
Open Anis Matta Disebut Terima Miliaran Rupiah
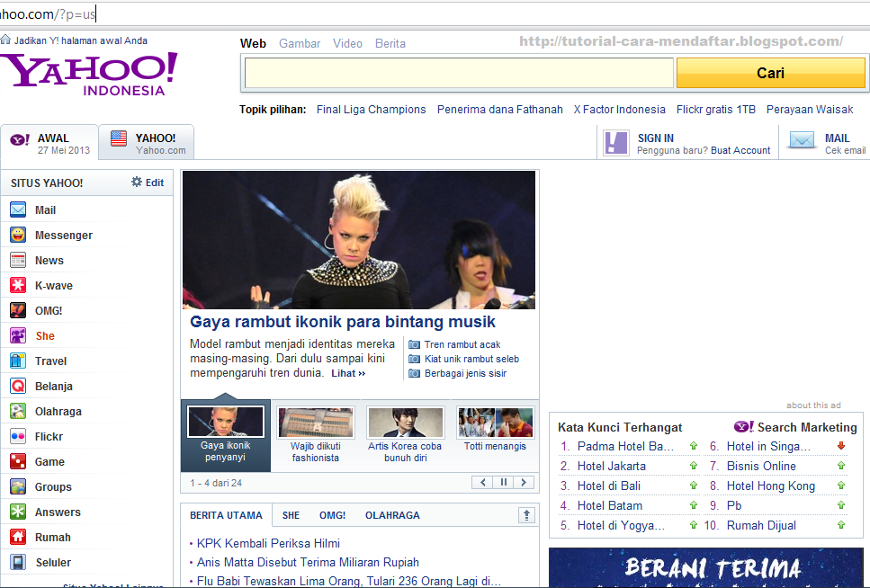pyautogui.click(x=308, y=563)
